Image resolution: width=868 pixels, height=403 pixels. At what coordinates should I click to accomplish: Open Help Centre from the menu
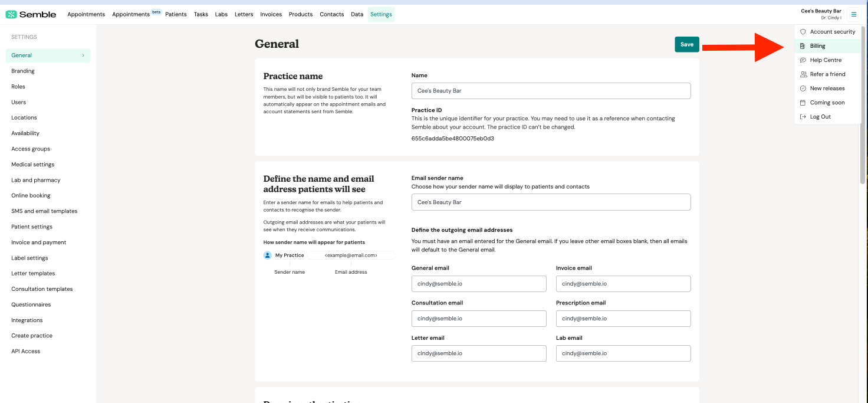(x=828, y=60)
